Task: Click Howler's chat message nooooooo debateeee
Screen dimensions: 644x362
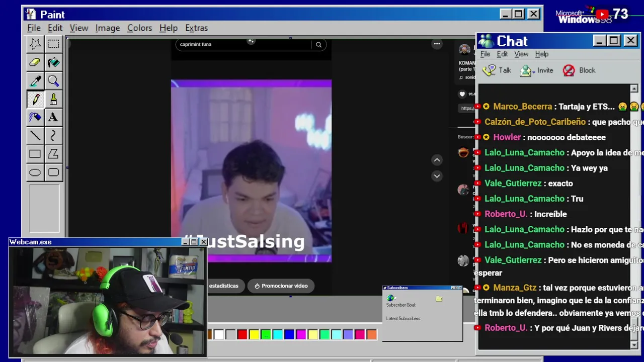Action: click(x=549, y=137)
